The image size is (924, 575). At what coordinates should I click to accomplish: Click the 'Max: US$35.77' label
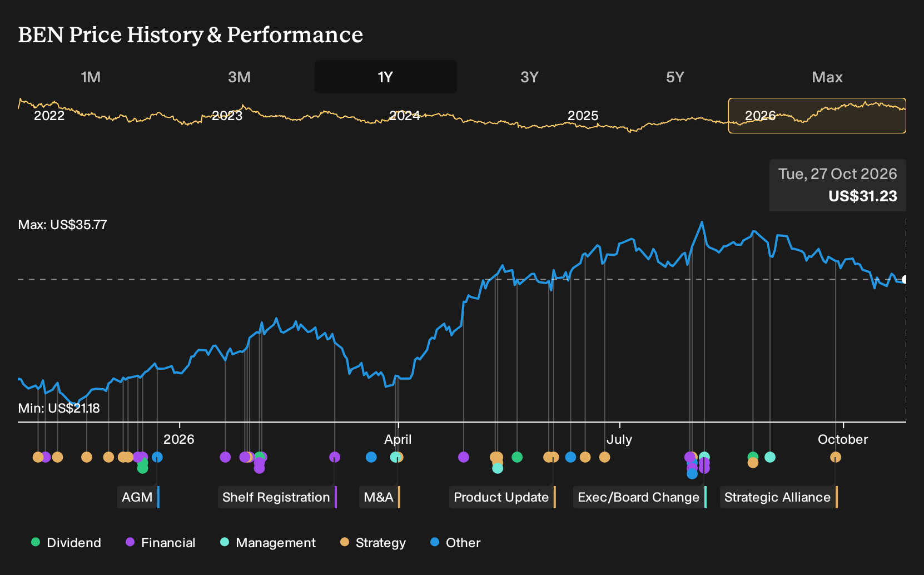pos(63,225)
